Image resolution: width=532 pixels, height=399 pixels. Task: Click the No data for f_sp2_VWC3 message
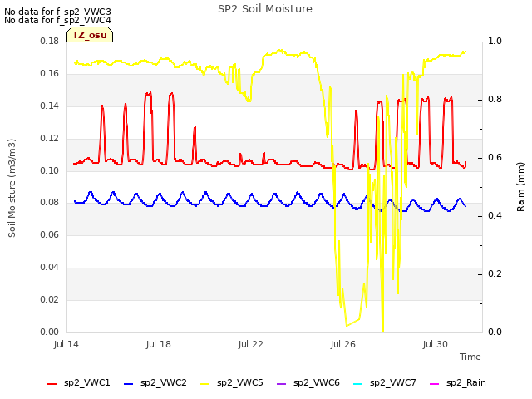[57, 12]
